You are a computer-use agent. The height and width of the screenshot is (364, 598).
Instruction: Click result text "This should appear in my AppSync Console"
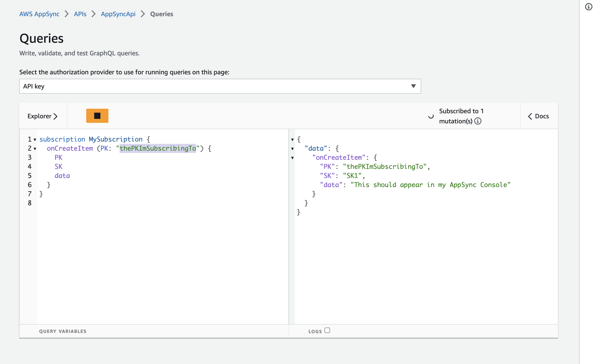point(430,185)
